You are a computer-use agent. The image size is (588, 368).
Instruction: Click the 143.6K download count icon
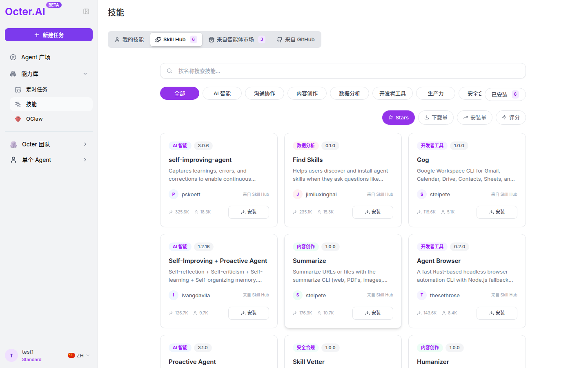click(x=419, y=313)
